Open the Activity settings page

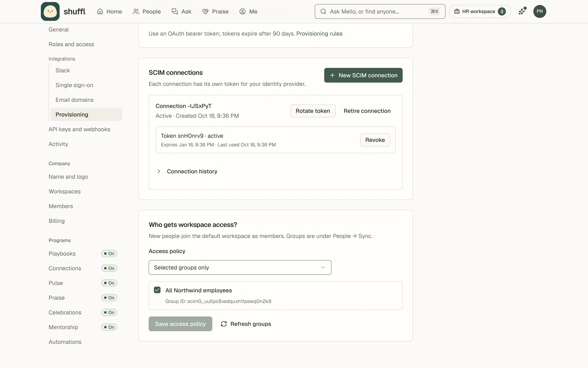coord(58,144)
